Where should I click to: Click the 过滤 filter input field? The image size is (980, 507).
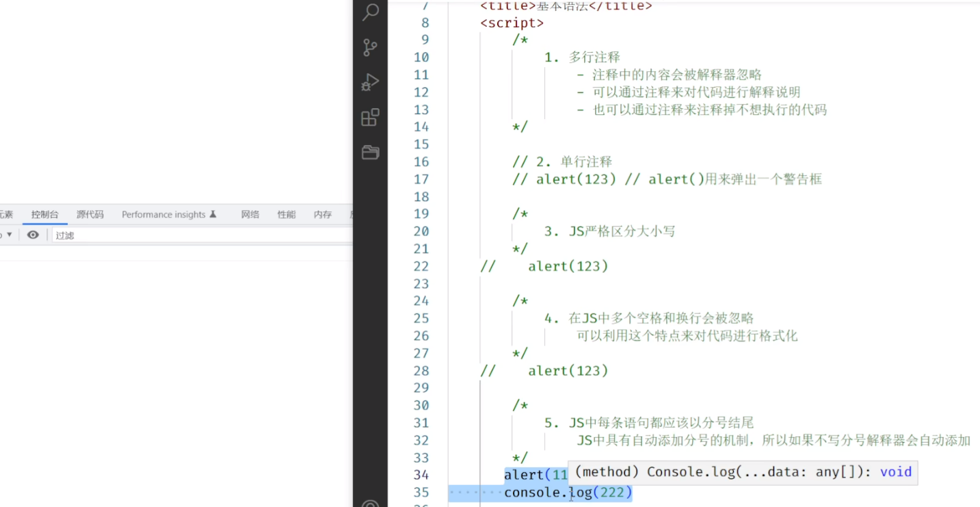click(202, 235)
